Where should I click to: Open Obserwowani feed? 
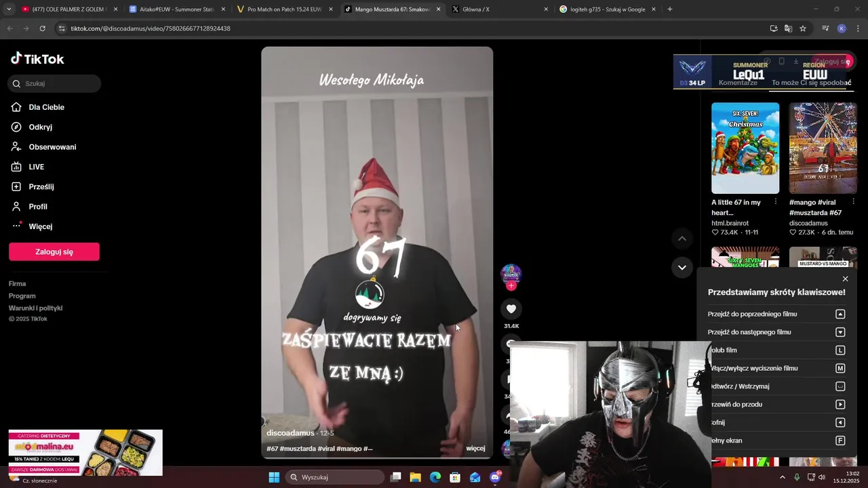click(x=52, y=147)
